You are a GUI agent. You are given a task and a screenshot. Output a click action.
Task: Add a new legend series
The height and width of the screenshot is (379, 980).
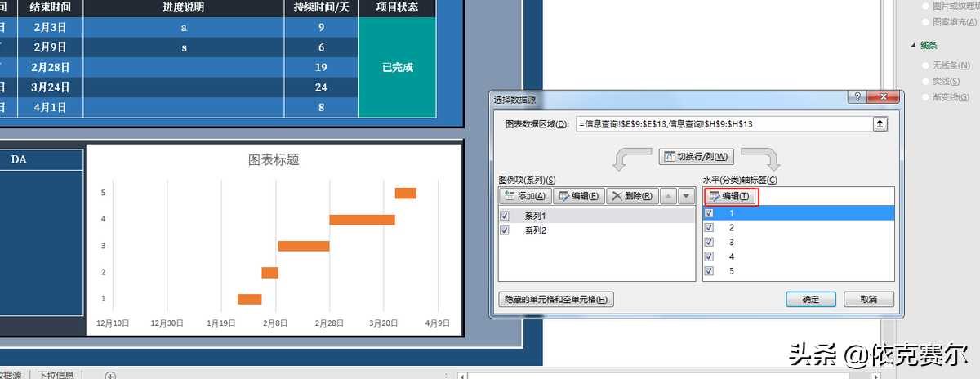(x=524, y=196)
